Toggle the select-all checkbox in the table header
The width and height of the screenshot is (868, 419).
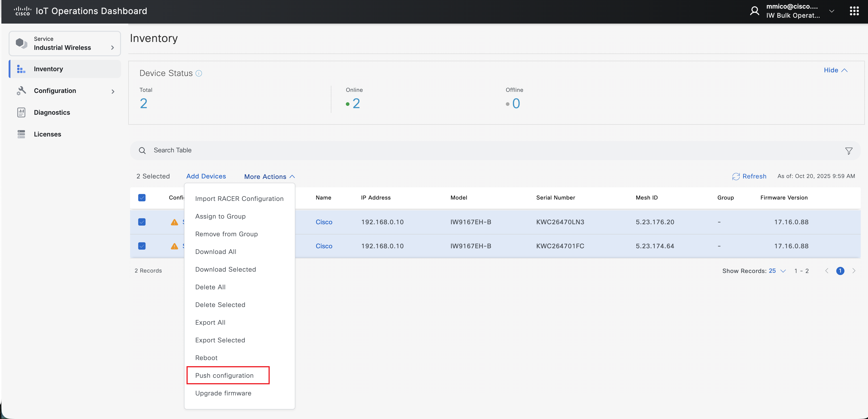click(x=142, y=198)
